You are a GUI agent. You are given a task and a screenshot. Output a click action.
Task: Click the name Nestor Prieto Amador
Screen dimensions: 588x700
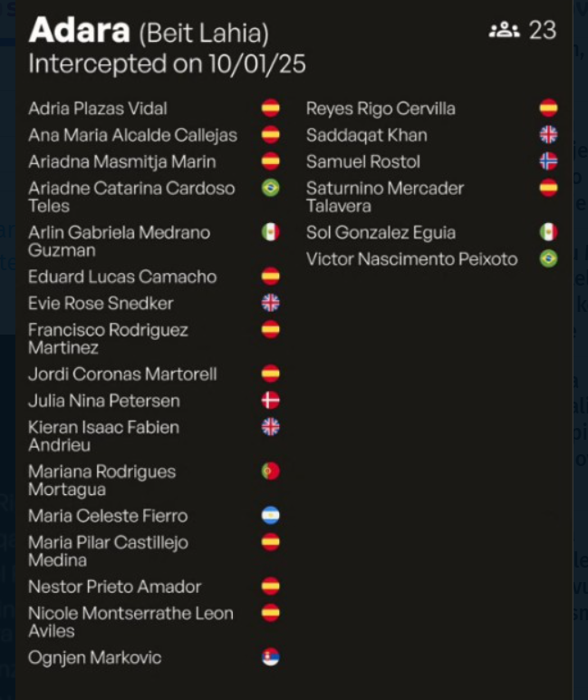tap(114, 587)
